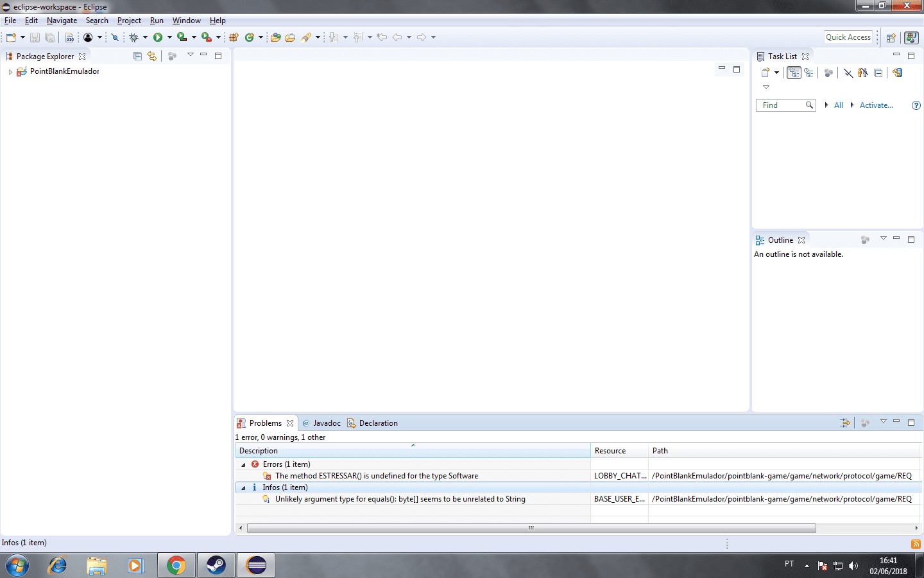Click the Open Task folder icon

290,37
